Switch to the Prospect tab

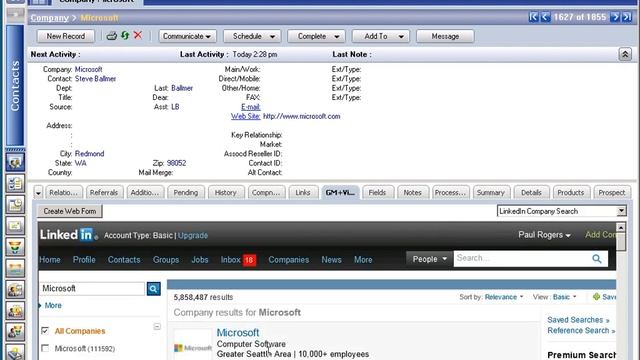[611, 193]
